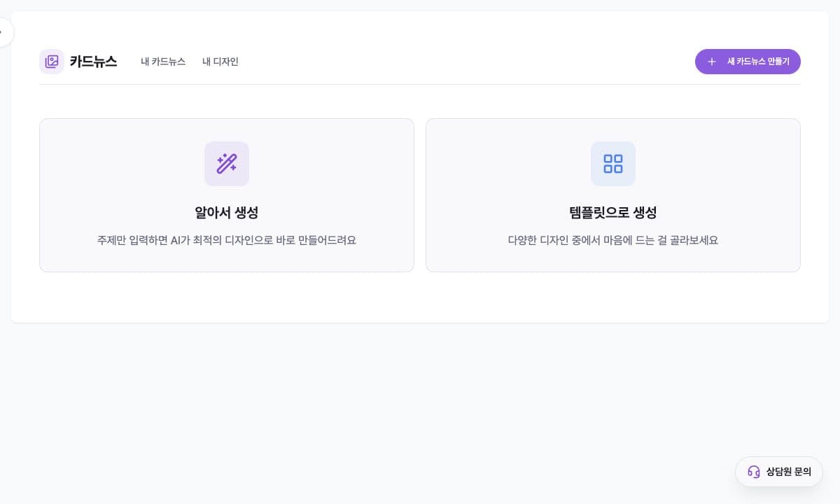840x504 pixels.
Task: Click the four-square template grid icon
Action: [x=613, y=164]
